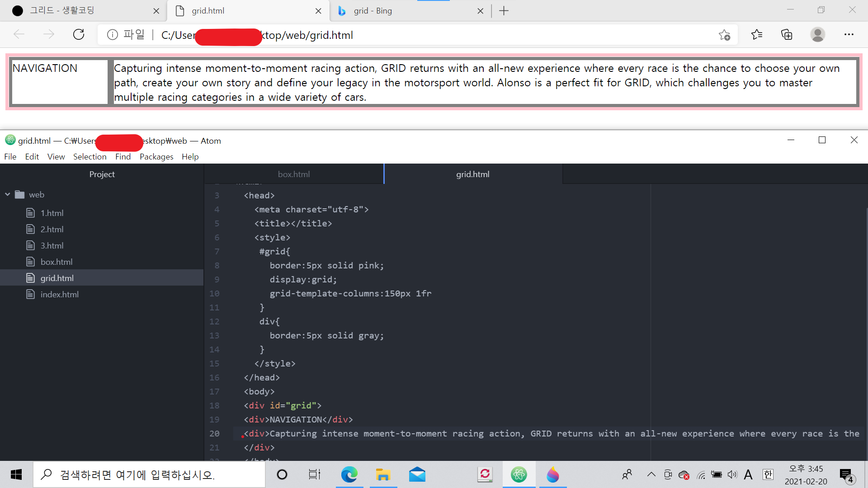
Task: Open index.html in the tree view
Action: point(59,295)
